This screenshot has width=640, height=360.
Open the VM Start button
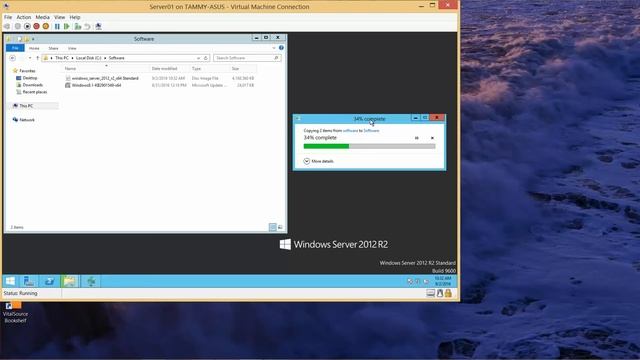pyautogui.click(x=10, y=281)
